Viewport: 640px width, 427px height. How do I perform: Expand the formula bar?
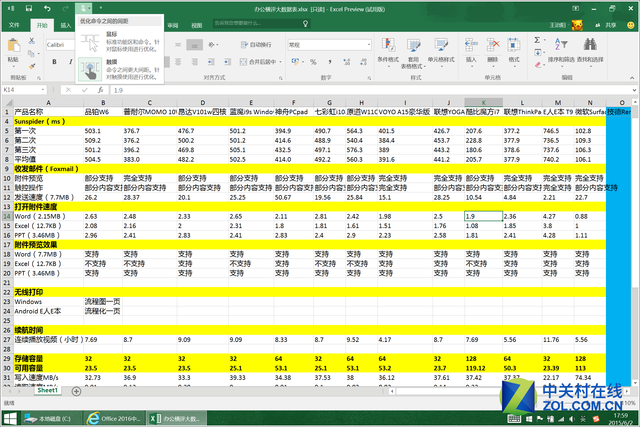coord(634,90)
